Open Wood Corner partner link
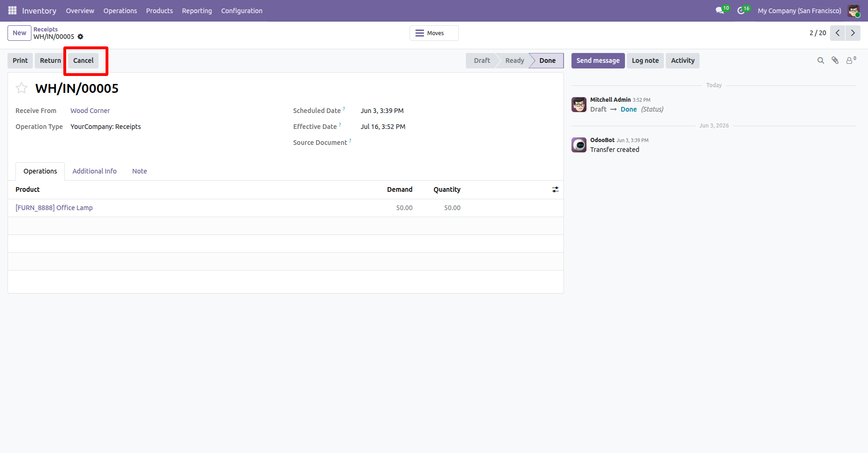The width and height of the screenshot is (868, 453). point(90,111)
